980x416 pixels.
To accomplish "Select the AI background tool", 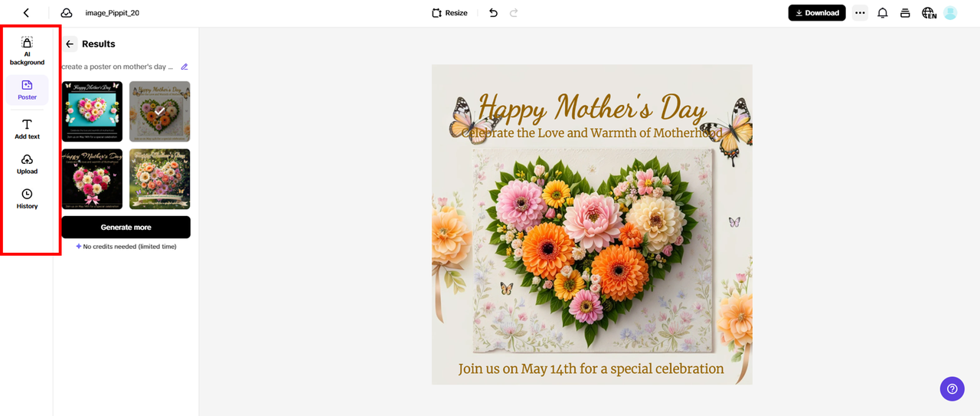I will (x=27, y=51).
